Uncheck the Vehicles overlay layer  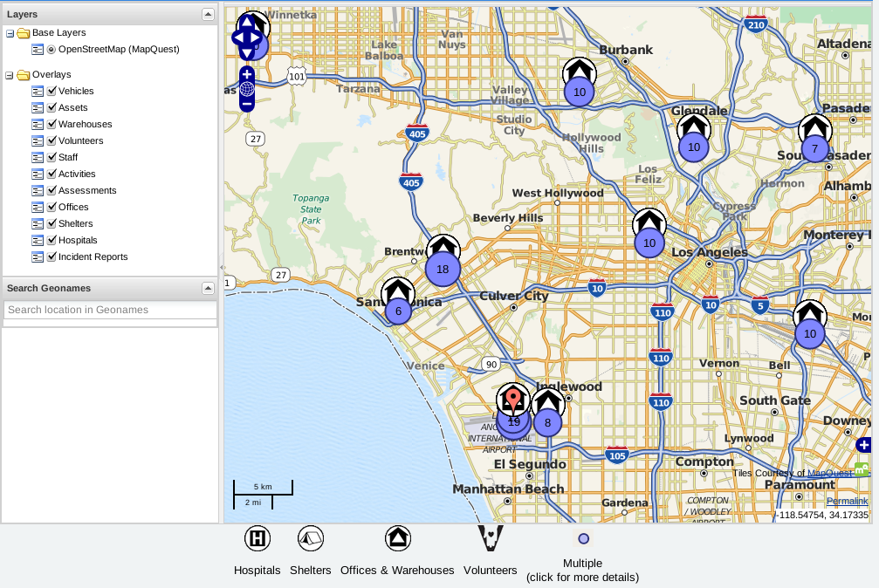pos(52,91)
